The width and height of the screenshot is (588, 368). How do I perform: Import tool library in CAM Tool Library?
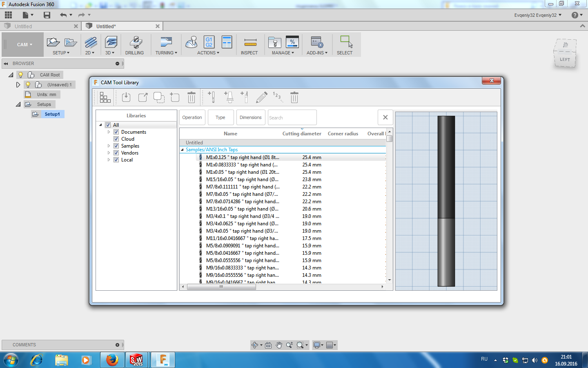tap(126, 97)
